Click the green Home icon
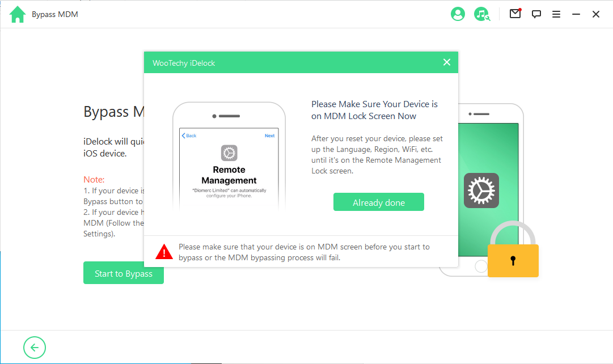613x364 pixels. 18,15
